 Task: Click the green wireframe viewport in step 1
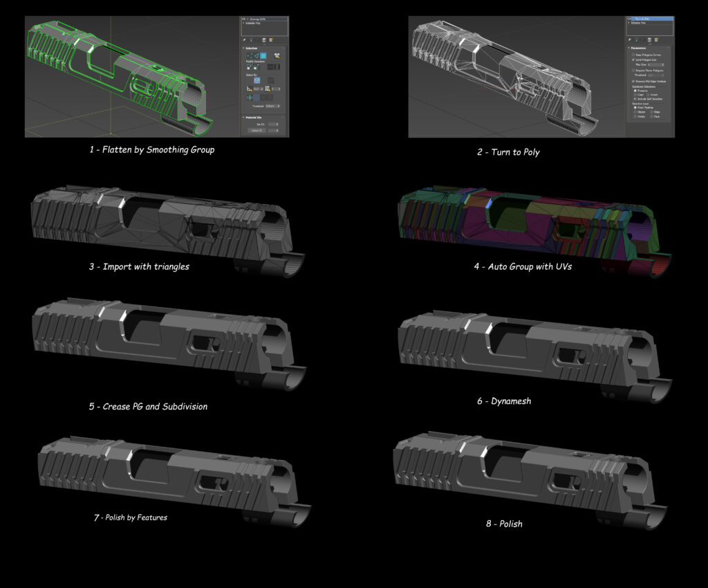(132, 77)
